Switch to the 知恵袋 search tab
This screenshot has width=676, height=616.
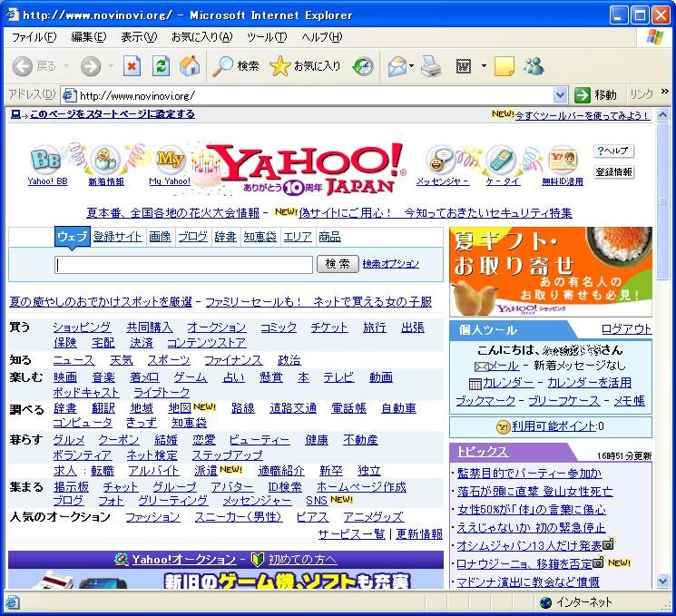[x=260, y=237]
